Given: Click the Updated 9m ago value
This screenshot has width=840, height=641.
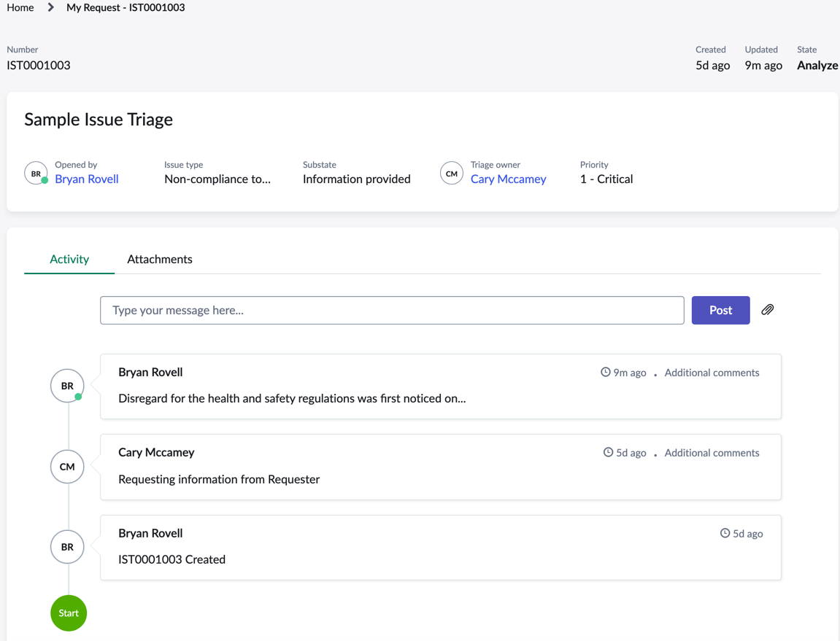Looking at the screenshot, I should point(763,66).
